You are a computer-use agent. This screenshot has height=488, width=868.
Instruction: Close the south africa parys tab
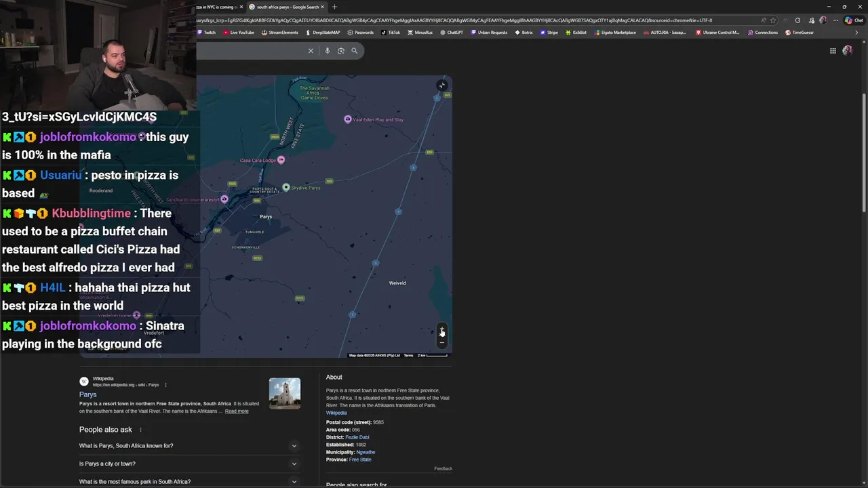point(323,7)
